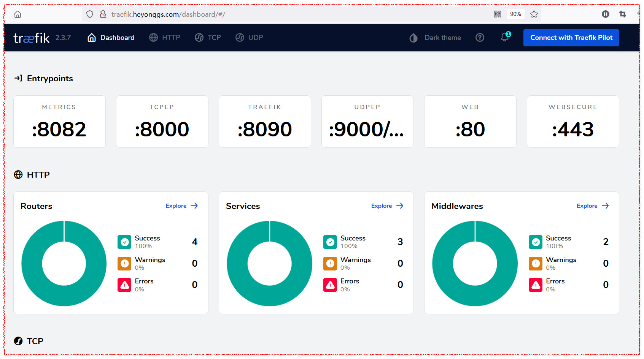Open the help question mark icon
The width and height of the screenshot is (644, 359).
coord(480,38)
